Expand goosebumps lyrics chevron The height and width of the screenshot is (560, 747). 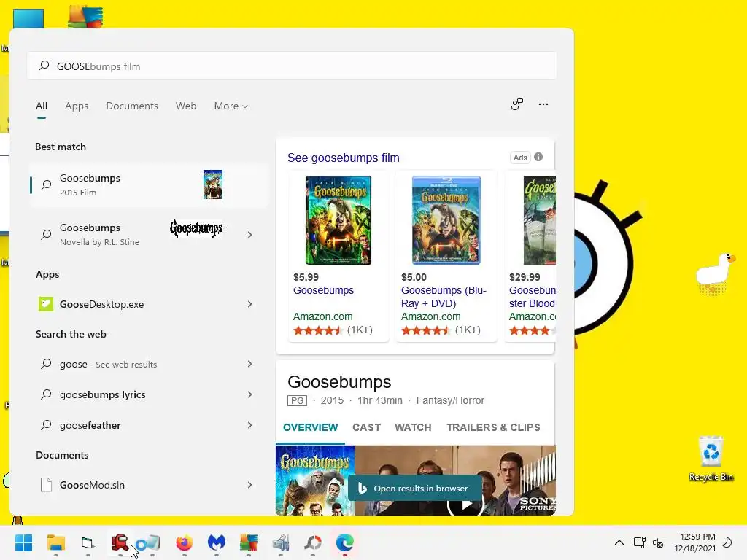click(x=249, y=394)
